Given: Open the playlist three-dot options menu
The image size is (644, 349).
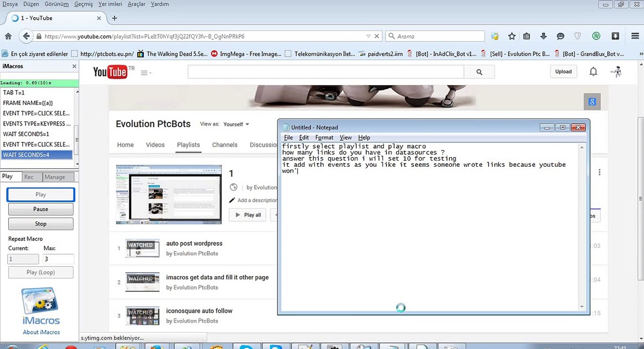Looking at the screenshot, I should [x=600, y=173].
